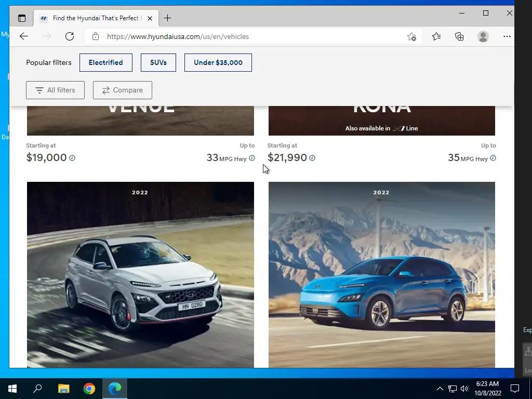Open a new browser tab
This screenshot has height=399, width=532.
(167, 18)
